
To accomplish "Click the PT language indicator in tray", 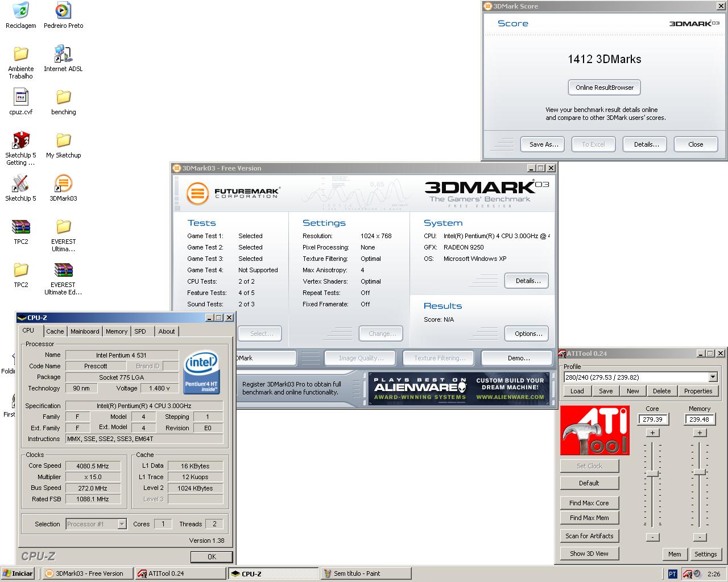I will 672,573.
